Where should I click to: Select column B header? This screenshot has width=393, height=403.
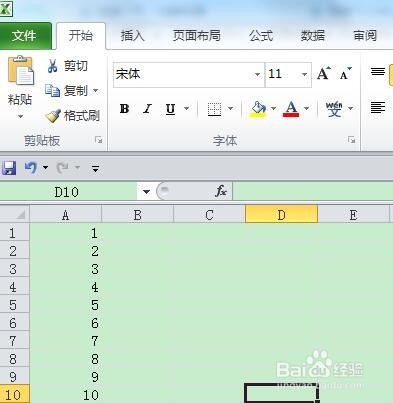[138, 215]
